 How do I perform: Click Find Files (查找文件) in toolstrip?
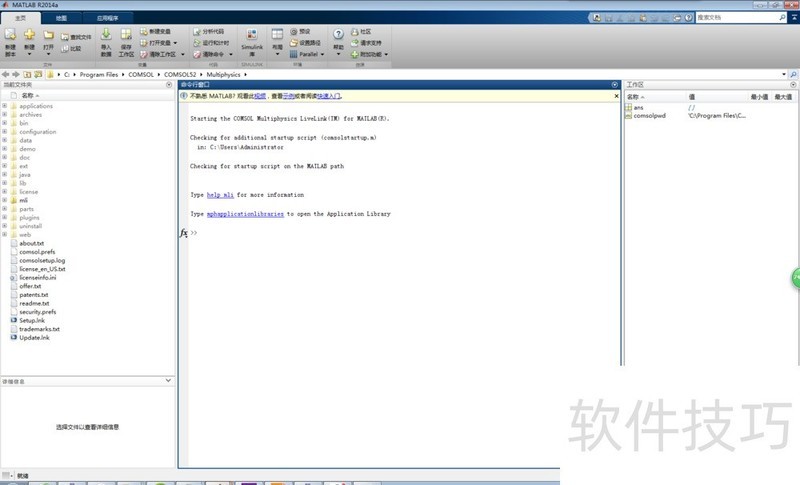tap(76, 37)
